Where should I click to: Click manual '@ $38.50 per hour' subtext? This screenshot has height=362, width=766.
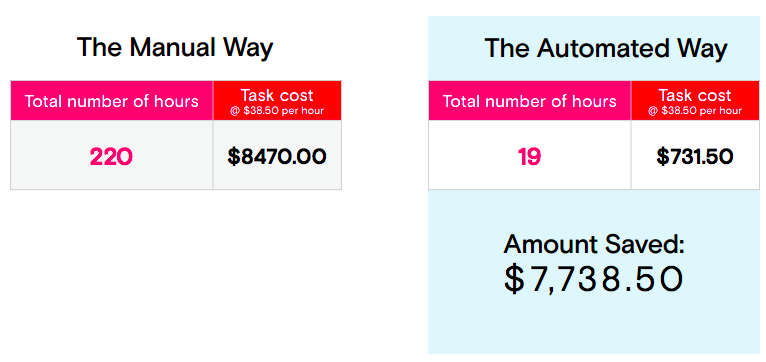[x=277, y=111]
